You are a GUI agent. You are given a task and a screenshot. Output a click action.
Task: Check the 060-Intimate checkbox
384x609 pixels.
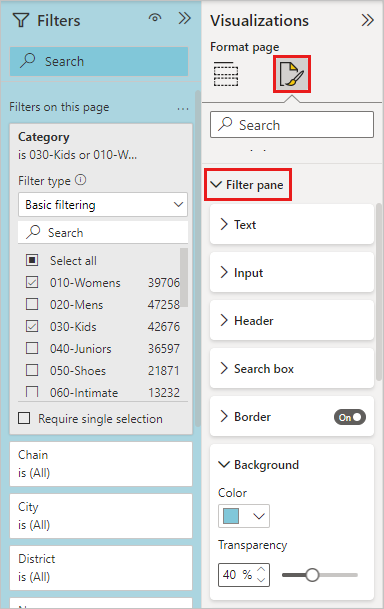(x=32, y=392)
